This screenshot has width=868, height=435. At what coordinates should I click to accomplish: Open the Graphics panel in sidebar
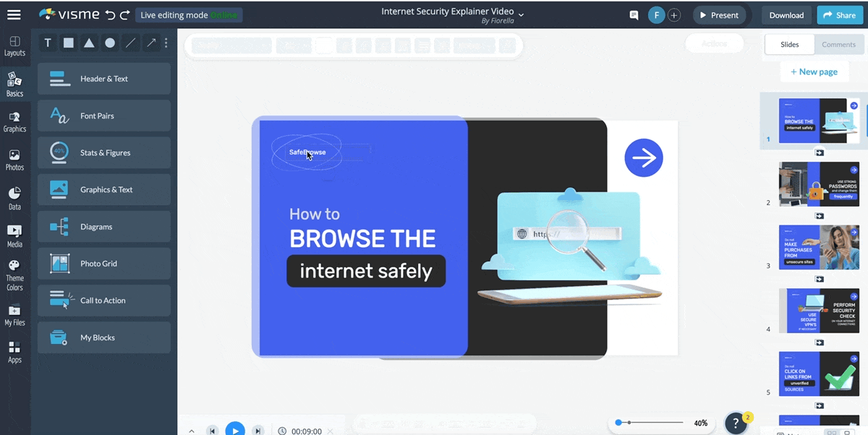pyautogui.click(x=14, y=121)
